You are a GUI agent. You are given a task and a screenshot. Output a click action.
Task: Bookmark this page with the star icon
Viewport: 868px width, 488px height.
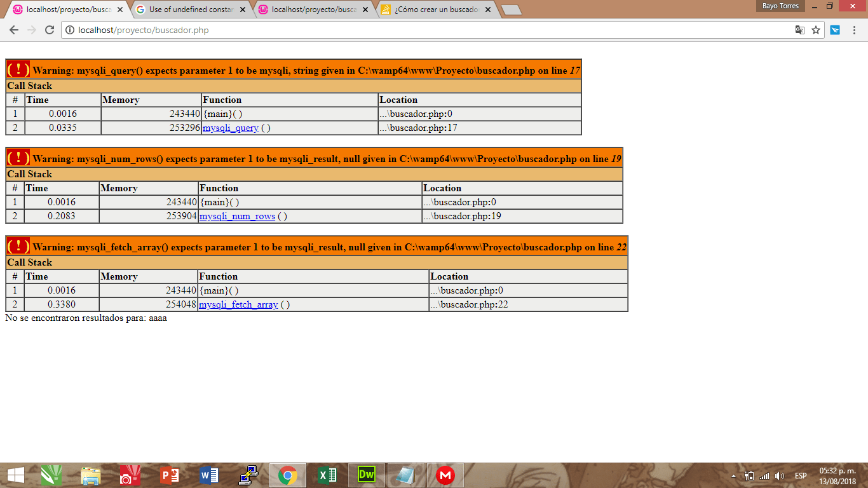(x=816, y=30)
